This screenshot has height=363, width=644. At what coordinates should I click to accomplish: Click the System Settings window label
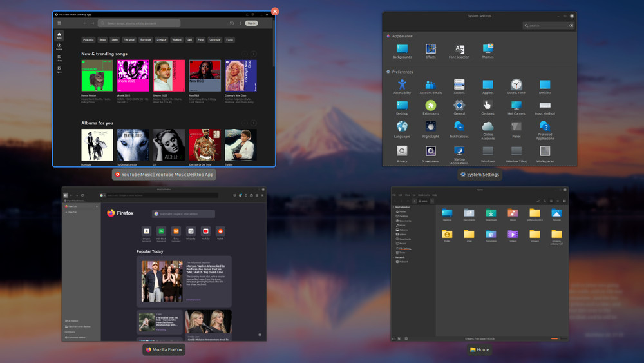480,175
